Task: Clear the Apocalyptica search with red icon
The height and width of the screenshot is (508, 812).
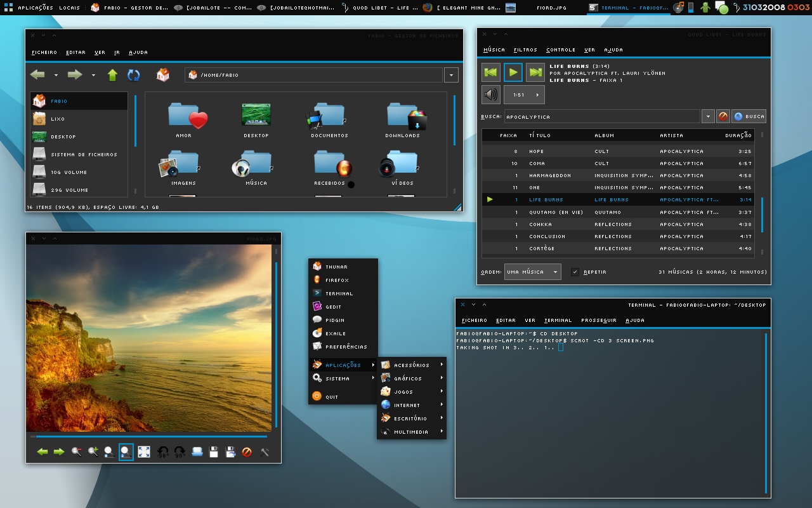Action: point(723,116)
